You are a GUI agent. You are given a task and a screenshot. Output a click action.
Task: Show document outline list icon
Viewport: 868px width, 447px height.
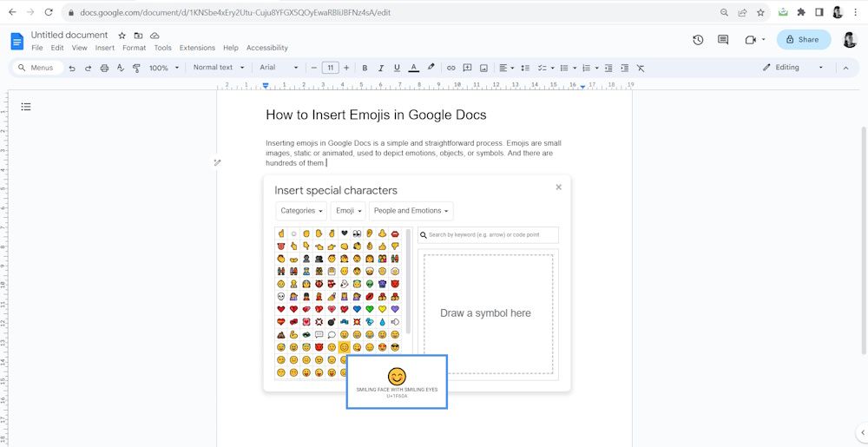26,107
